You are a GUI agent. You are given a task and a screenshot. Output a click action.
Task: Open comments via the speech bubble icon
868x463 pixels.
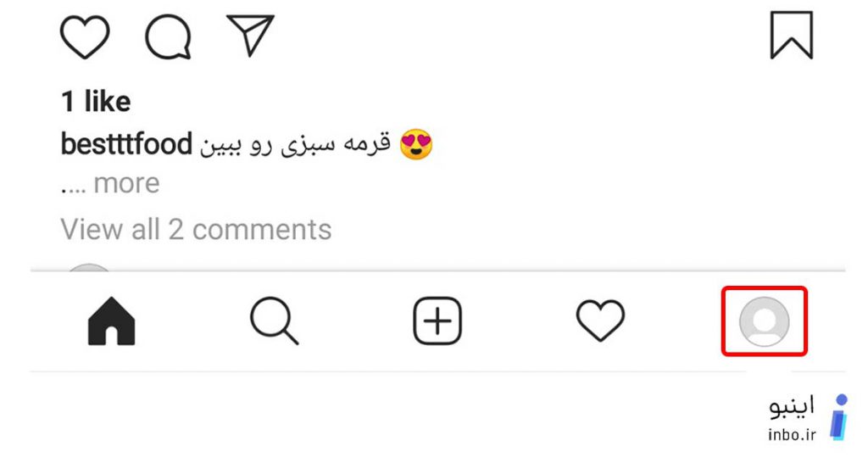point(169,36)
